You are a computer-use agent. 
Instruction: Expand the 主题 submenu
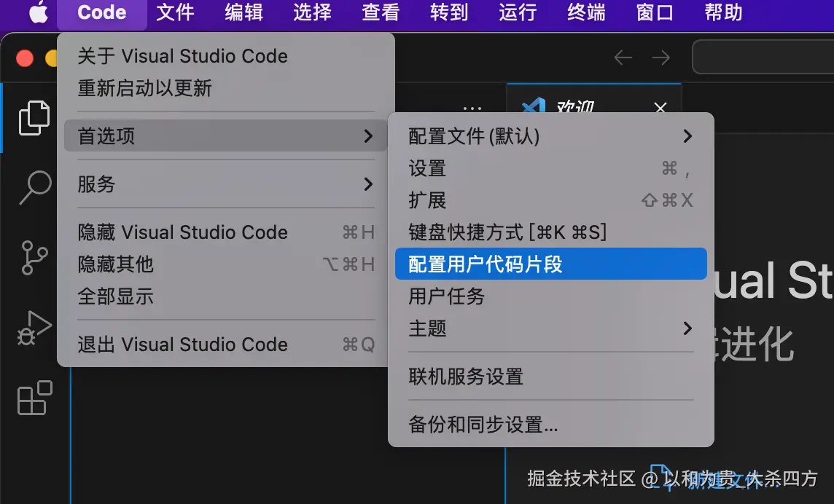551,328
